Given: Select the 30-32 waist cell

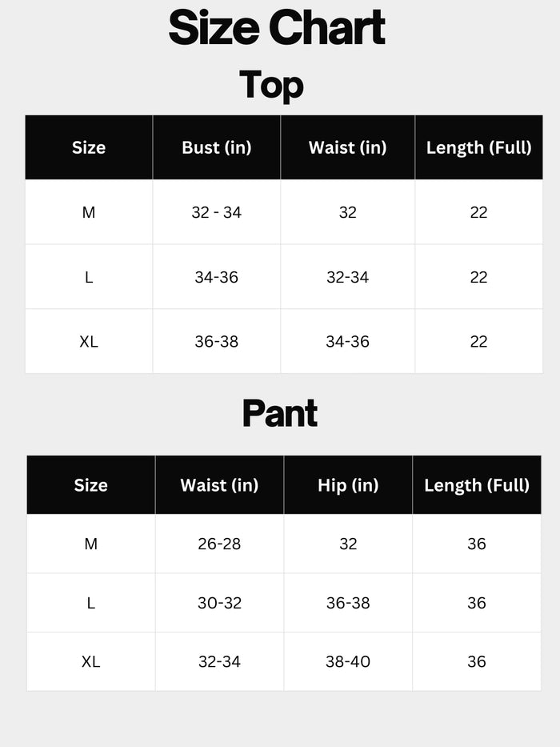Looking at the screenshot, I should pos(219,603).
